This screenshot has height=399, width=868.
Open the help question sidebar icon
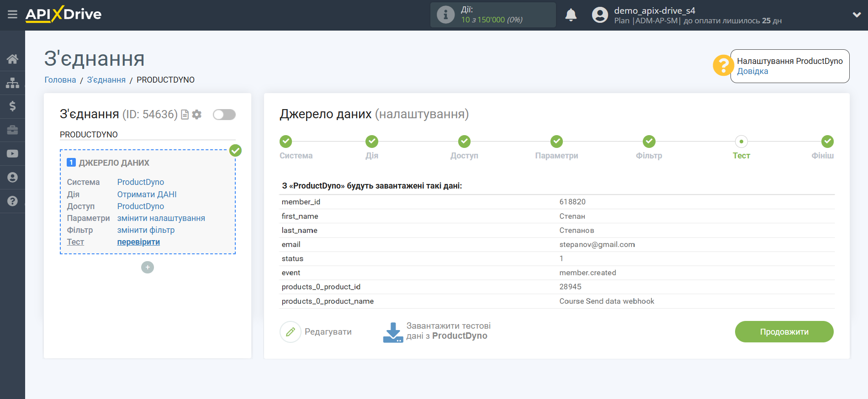(x=12, y=201)
